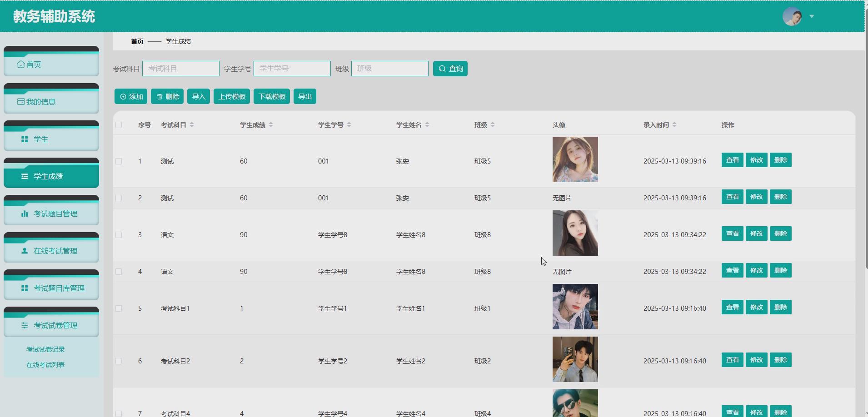Click the 查询 search button
Screen dimensions: 868x417
tap(450, 69)
